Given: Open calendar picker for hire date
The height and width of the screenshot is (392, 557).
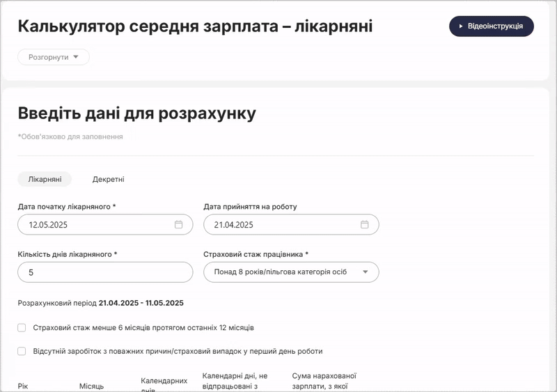Looking at the screenshot, I should (x=364, y=225).
